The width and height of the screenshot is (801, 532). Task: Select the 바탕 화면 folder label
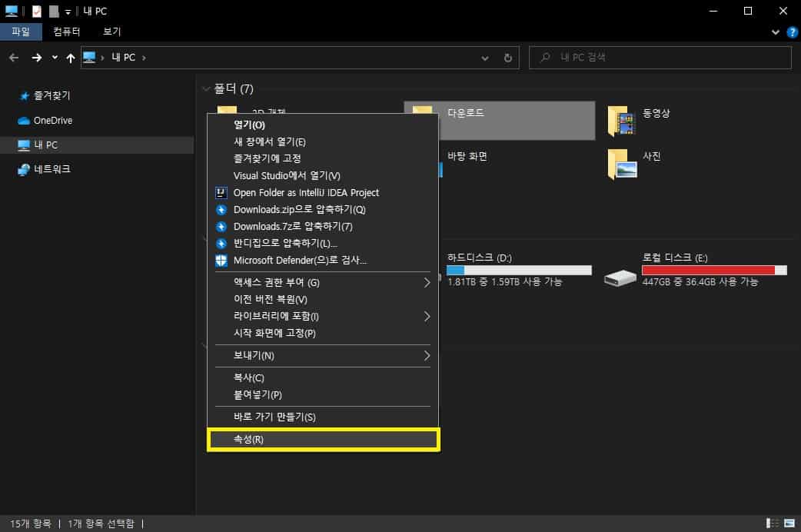tap(467, 156)
